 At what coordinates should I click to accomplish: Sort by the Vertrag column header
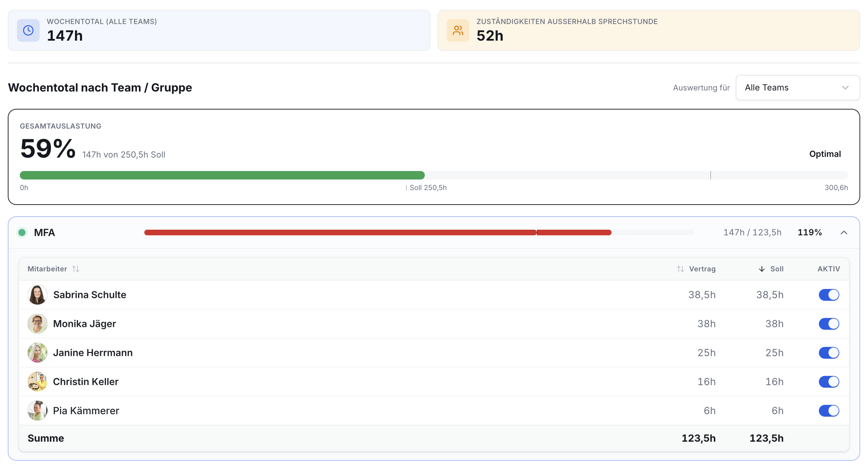point(702,269)
